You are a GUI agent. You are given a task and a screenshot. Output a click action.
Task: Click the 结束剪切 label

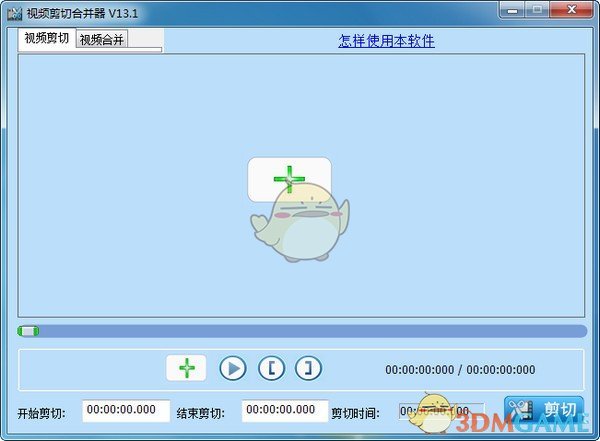(x=201, y=414)
